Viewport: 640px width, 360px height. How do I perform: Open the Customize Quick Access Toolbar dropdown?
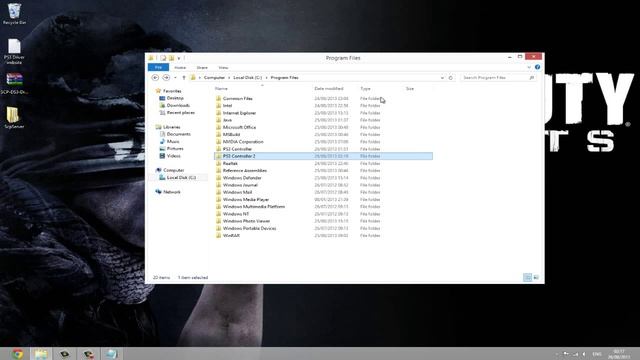(179, 58)
